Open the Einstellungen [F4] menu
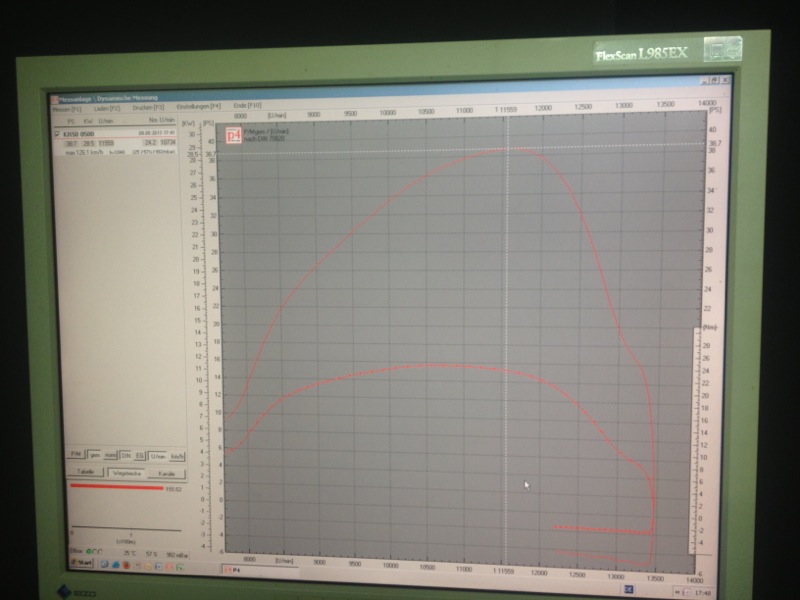 pyautogui.click(x=199, y=105)
